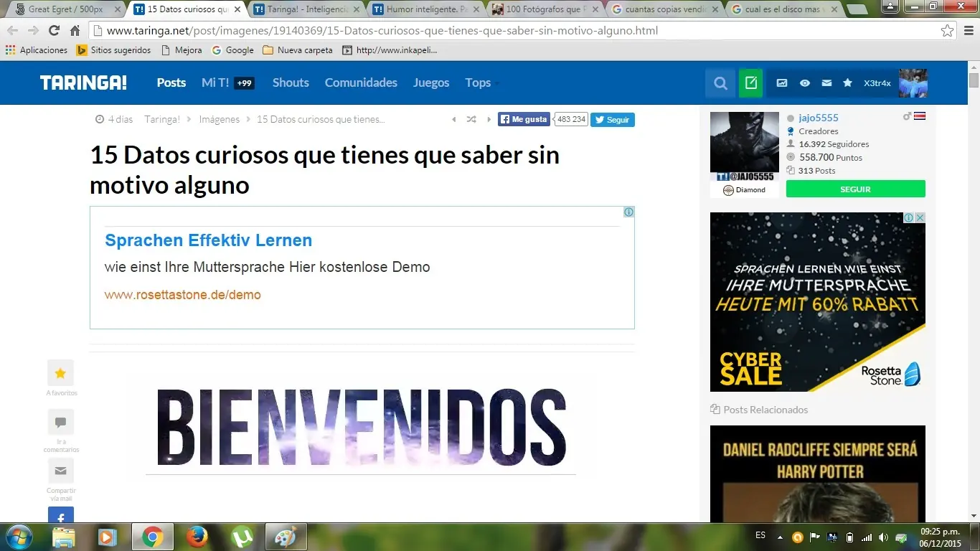Image resolution: width=980 pixels, height=551 pixels.
Task: Open messages envelope icon in header
Action: [826, 83]
